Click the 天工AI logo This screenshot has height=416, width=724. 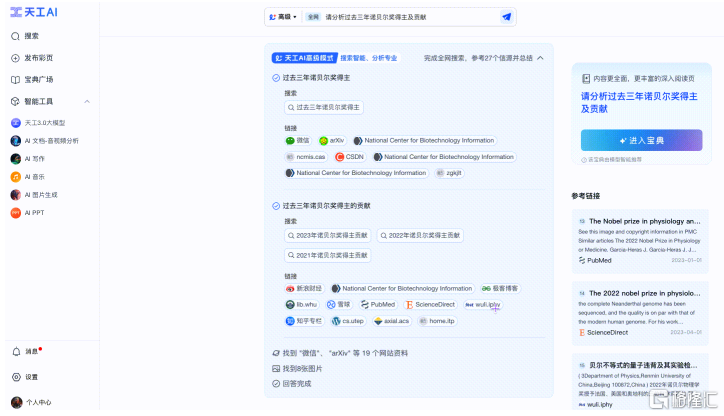[x=34, y=12]
